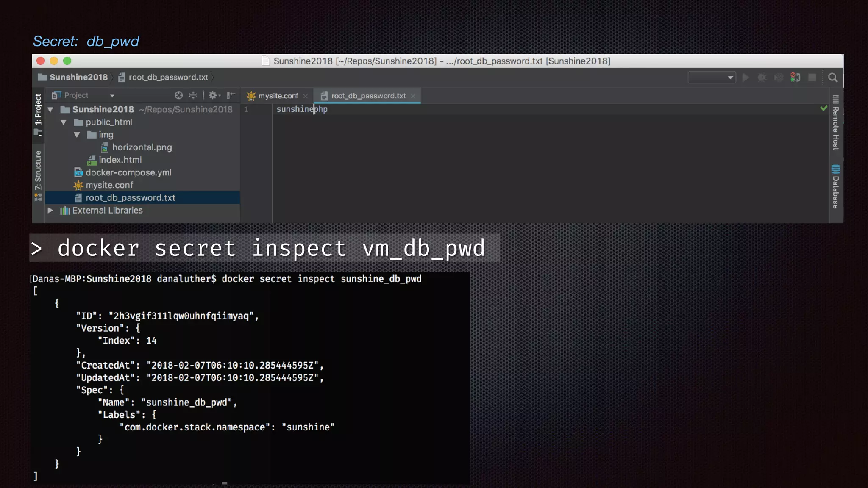The height and width of the screenshot is (488, 868).
Task: Place cursor in 'sunshinephp' editor text
Action: [x=302, y=109]
